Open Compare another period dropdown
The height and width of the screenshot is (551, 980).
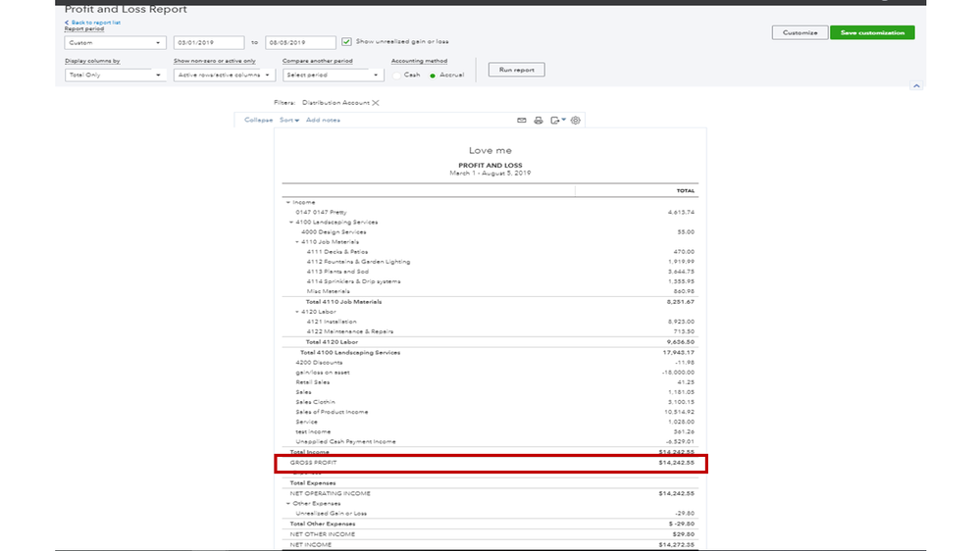(333, 75)
